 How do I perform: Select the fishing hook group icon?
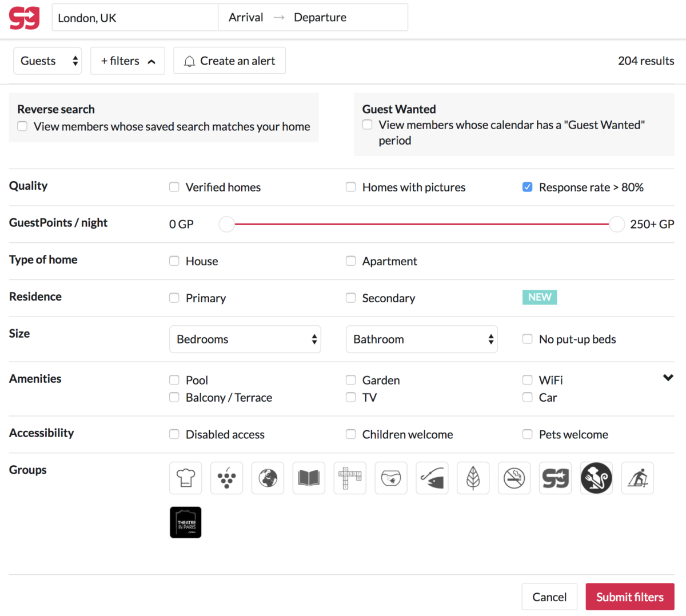tap(432, 478)
